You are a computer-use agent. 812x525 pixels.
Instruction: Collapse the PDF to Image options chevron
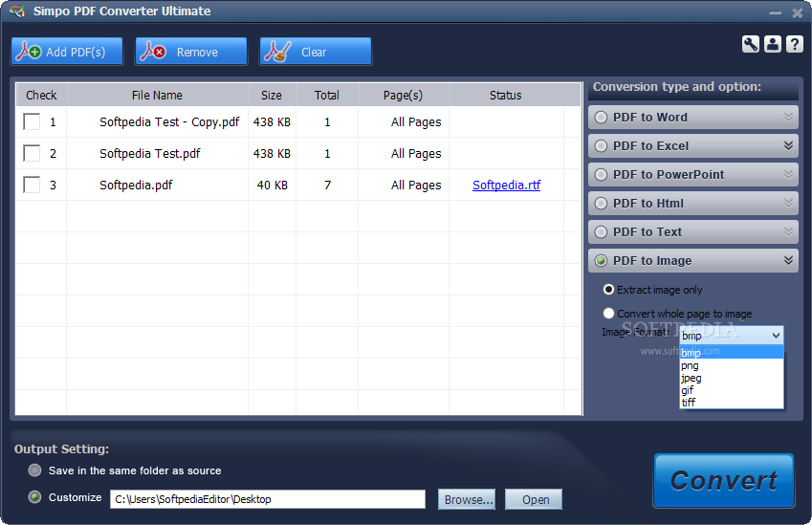coord(788,260)
